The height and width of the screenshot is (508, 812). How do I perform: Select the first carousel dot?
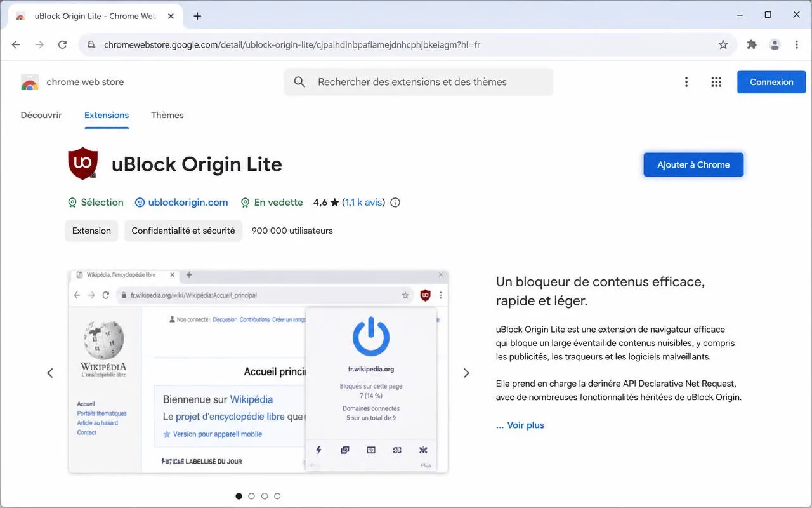[x=239, y=496]
